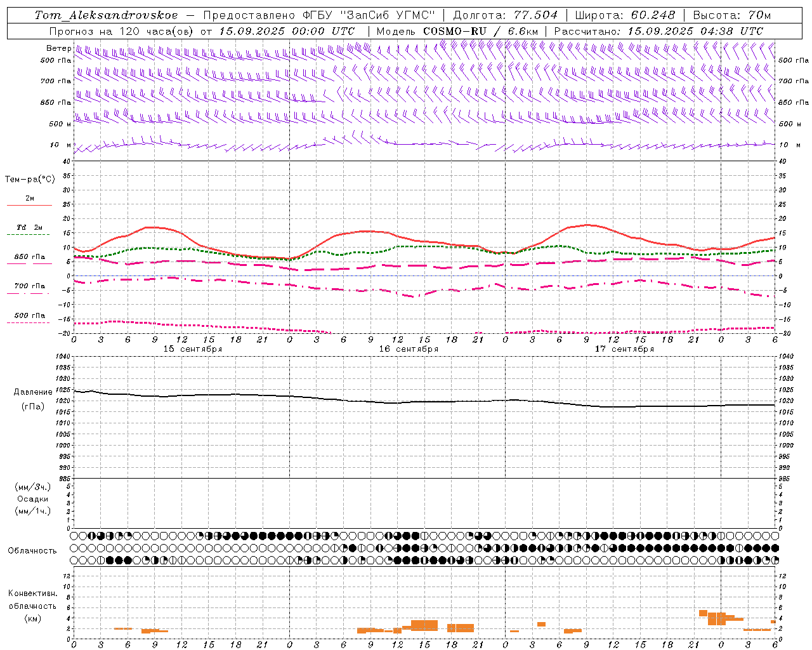Click the Td 2м dew point legend entry
Screen dimensions: 812x650
[29, 227]
